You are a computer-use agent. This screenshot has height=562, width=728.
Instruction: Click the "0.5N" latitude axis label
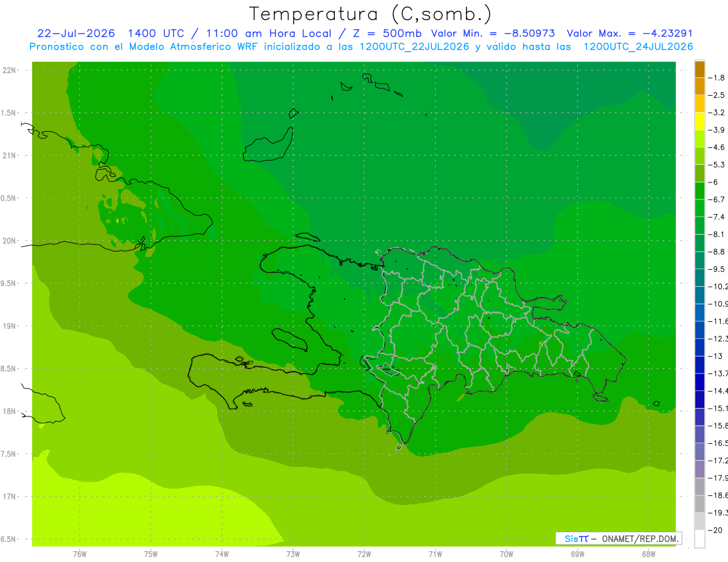point(9,198)
